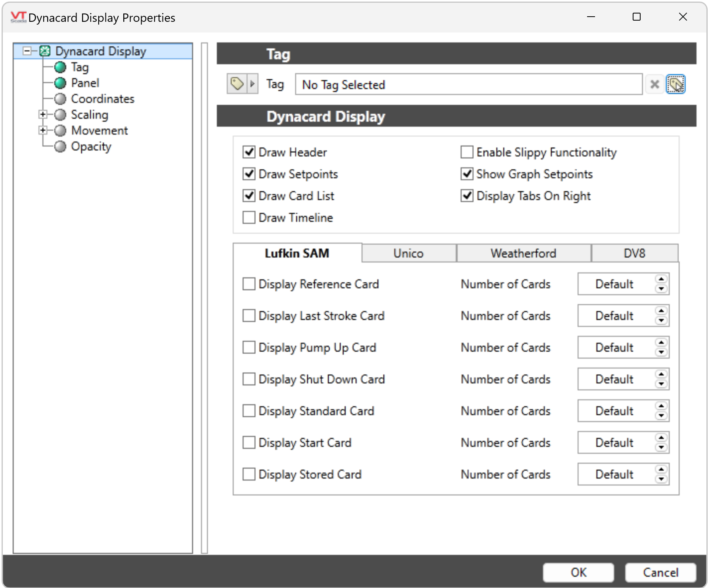Open the Weatherford tab
Image resolution: width=708 pixels, height=588 pixels.
(x=524, y=253)
